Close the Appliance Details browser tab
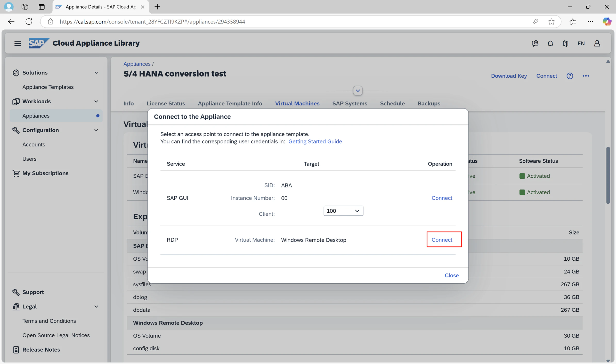The height and width of the screenshot is (364, 616). coord(142,7)
